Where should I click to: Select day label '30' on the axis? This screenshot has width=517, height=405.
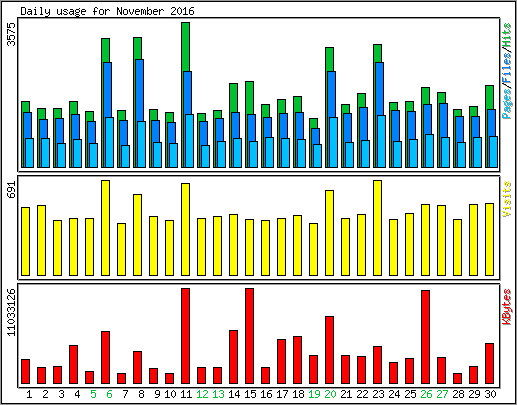490,394
